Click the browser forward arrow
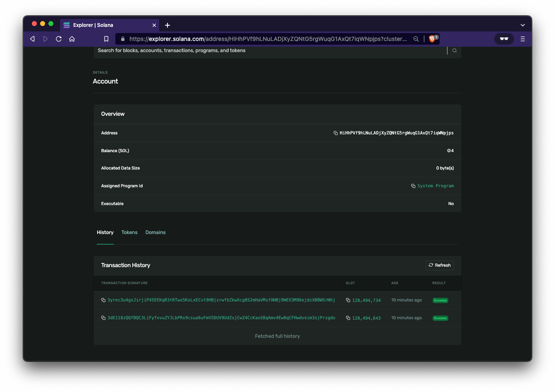 point(45,39)
